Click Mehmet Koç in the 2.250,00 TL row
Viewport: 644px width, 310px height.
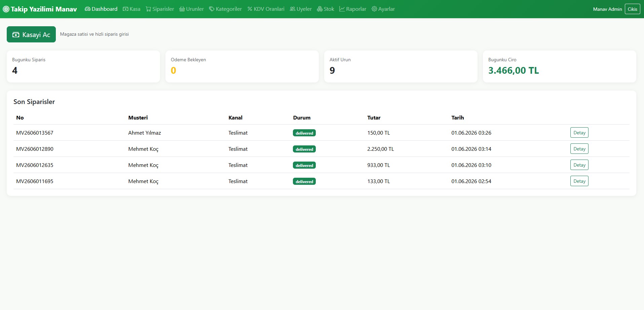tap(143, 149)
